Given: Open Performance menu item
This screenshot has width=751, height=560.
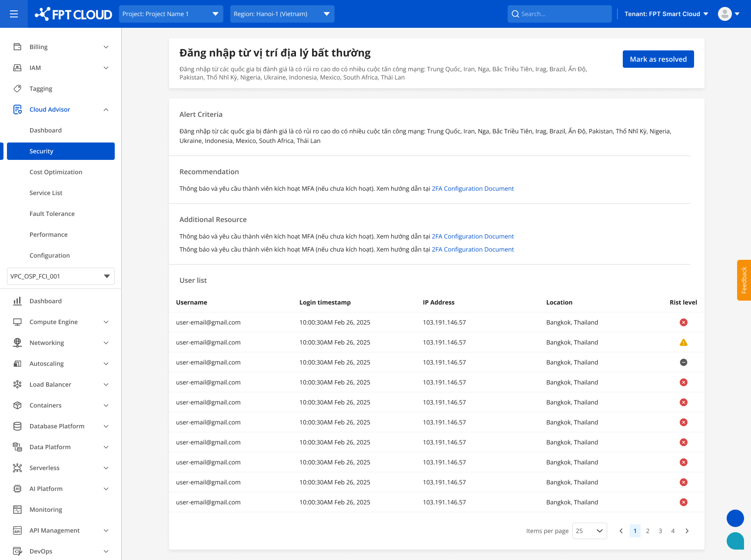Looking at the screenshot, I should 49,235.
